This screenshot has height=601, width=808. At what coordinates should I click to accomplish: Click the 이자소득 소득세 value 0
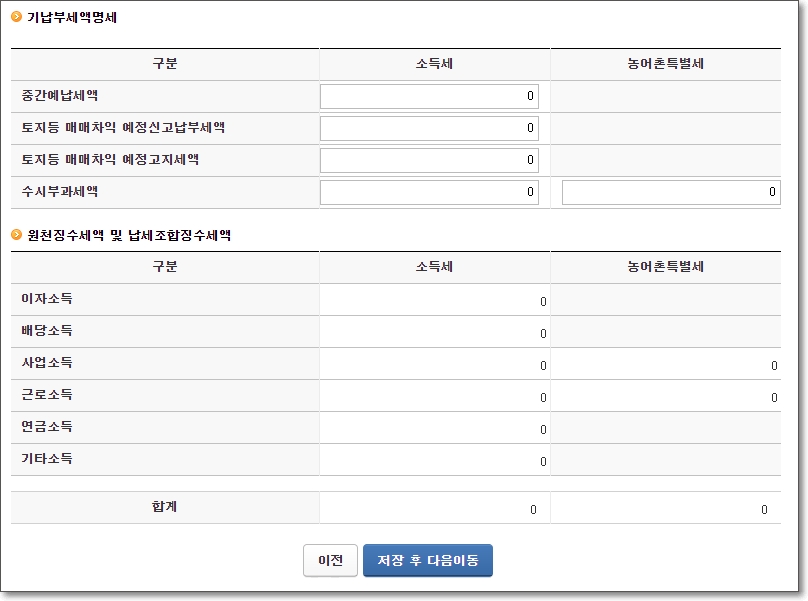pos(543,302)
